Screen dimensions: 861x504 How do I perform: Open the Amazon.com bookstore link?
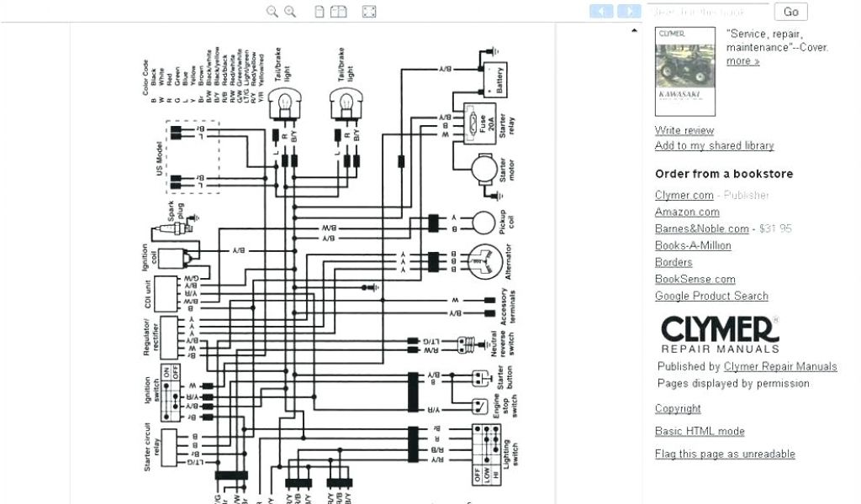pos(687,212)
